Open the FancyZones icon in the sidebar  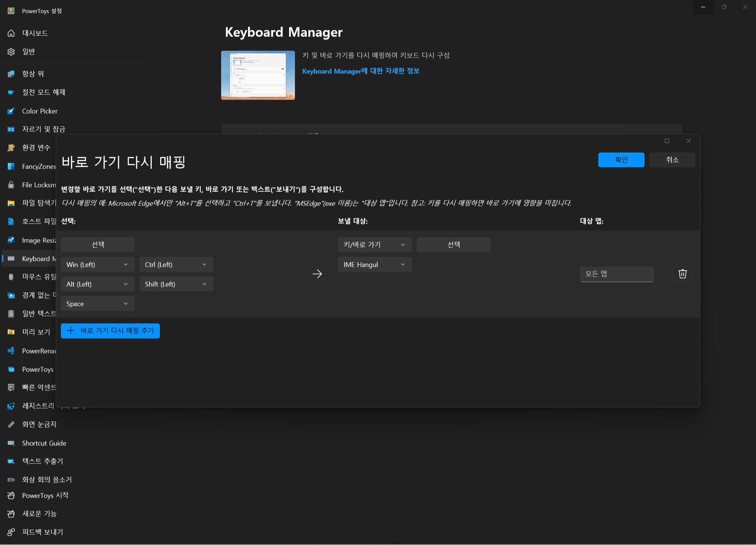tap(11, 166)
